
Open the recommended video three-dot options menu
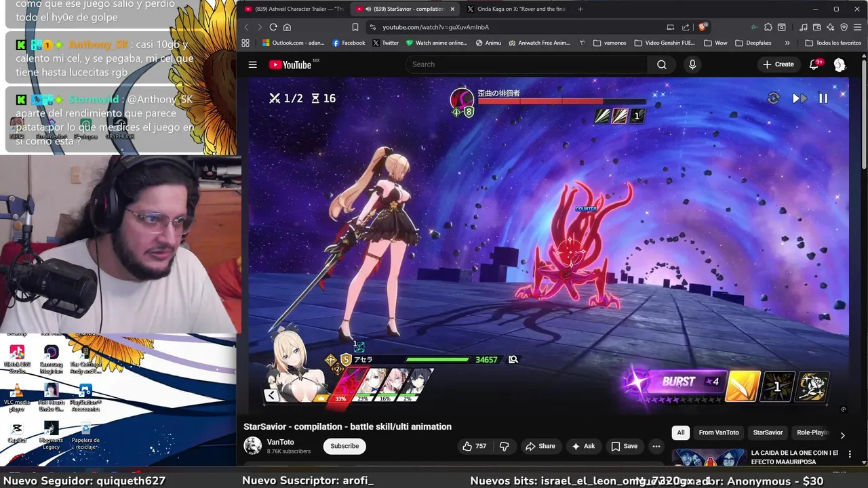click(x=850, y=454)
